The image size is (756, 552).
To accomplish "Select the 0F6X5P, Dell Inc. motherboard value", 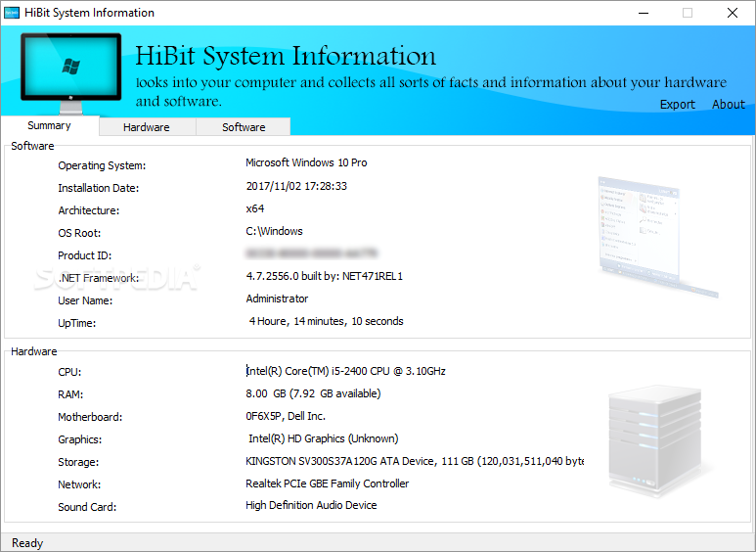I will (x=286, y=416).
